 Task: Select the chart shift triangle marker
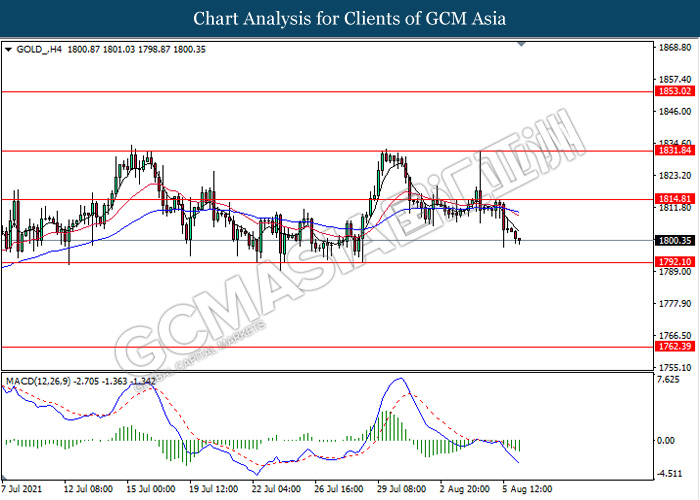pyautogui.click(x=521, y=44)
